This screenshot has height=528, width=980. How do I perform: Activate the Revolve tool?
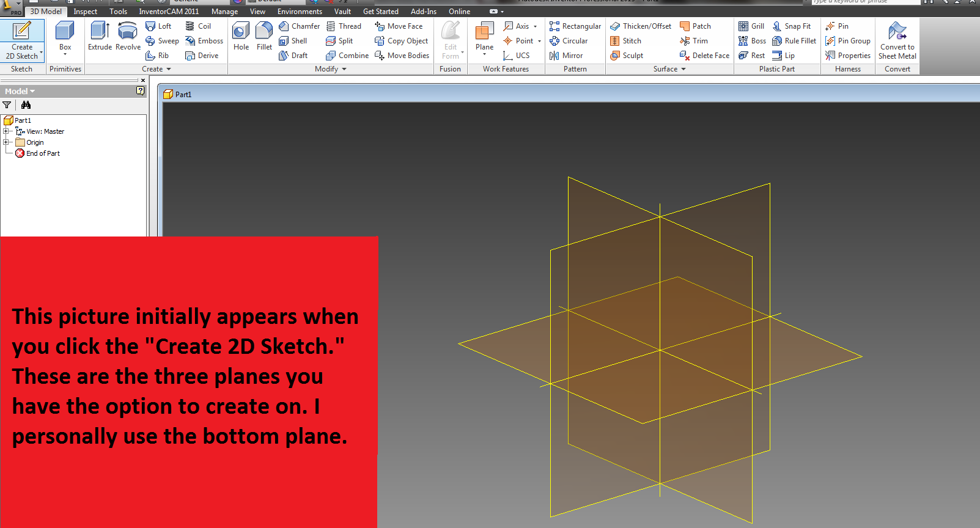[x=128, y=35]
